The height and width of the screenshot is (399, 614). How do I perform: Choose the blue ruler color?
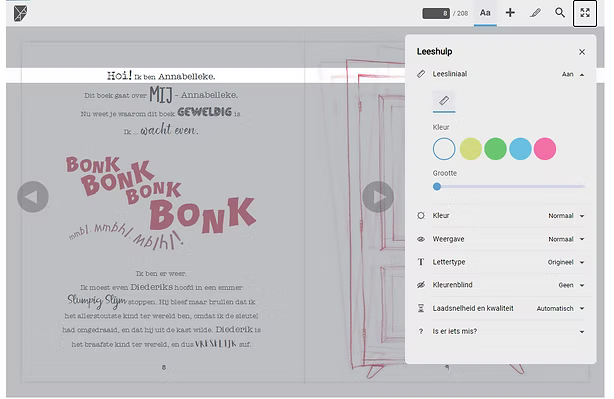(x=520, y=149)
